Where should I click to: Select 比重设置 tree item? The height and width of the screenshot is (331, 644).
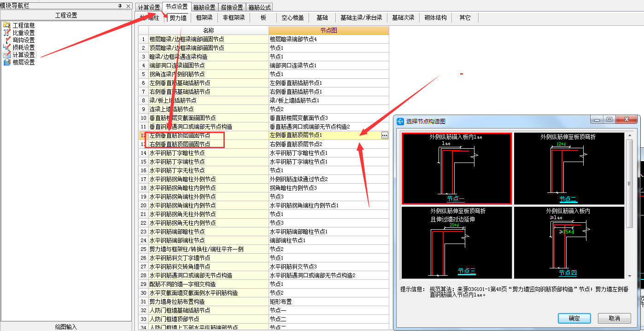click(x=23, y=33)
